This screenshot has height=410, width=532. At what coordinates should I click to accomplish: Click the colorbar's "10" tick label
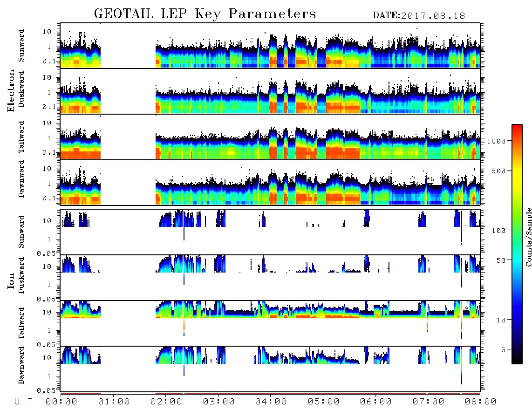click(501, 320)
